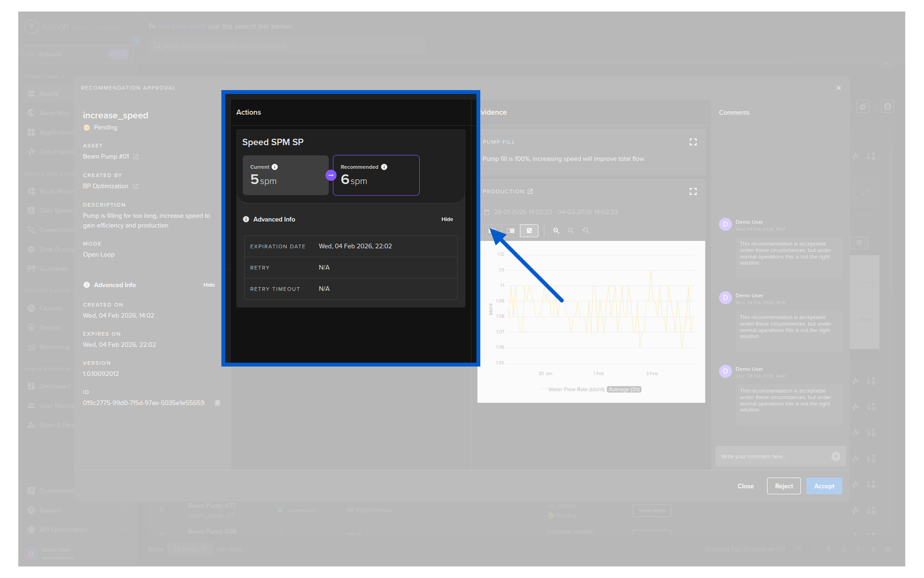Expand the Pump Fill evidence to fullscreen
Screen dimensions: 924x578
pyautogui.click(x=693, y=142)
